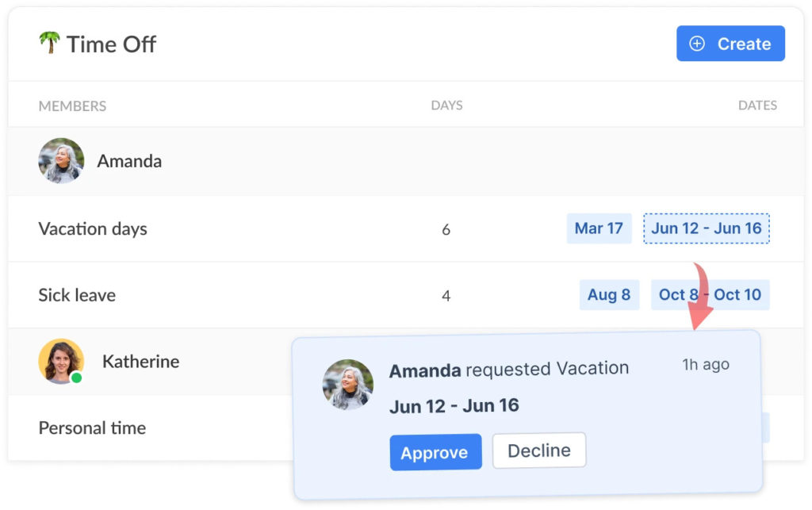Sort by the DAYS column header

(446, 105)
